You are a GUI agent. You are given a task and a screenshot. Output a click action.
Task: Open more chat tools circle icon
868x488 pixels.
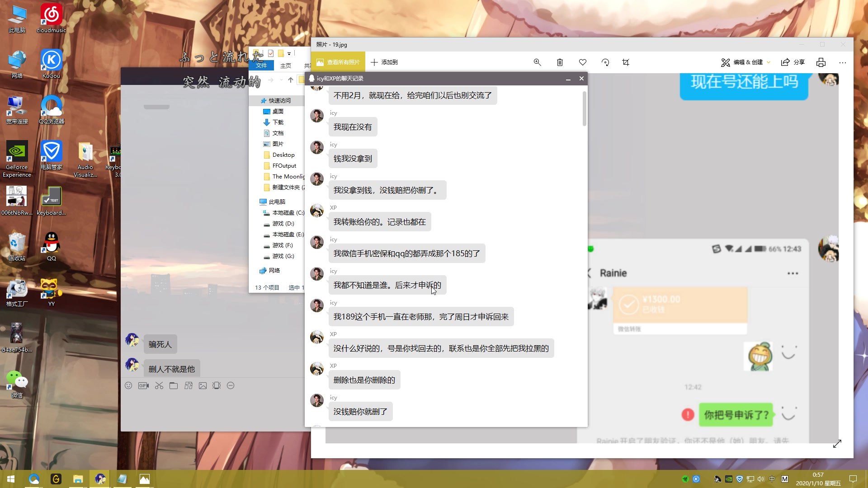coord(231,385)
